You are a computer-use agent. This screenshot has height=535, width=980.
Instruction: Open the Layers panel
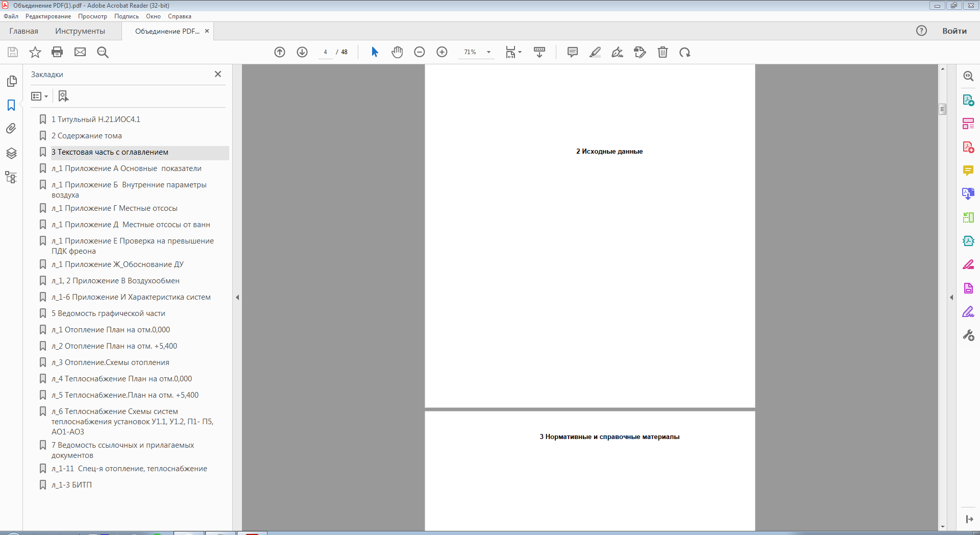coord(11,153)
